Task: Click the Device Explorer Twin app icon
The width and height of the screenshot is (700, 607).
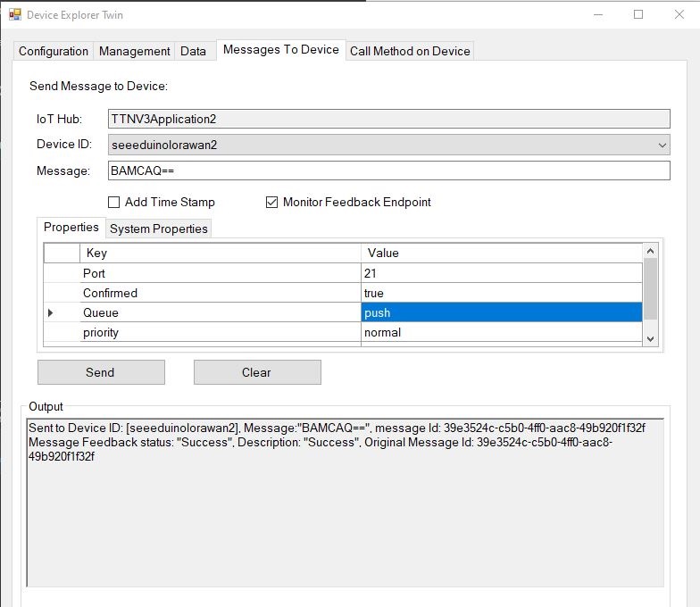Action: [x=14, y=15]
